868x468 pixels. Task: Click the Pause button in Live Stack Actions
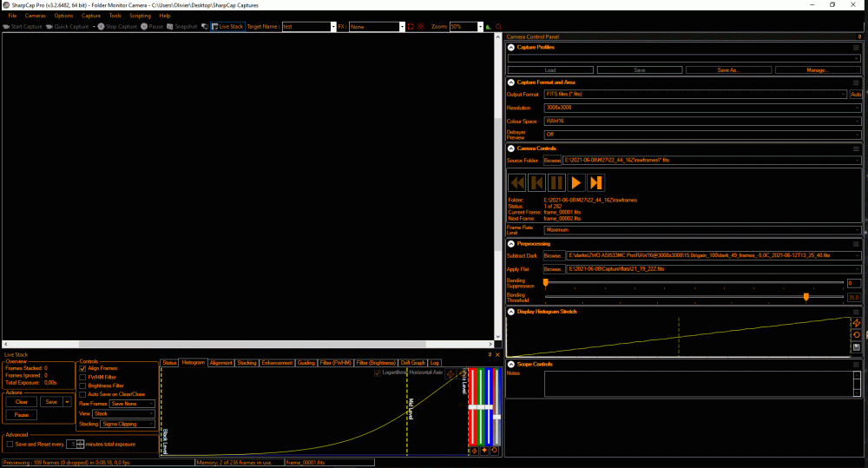click(x=22, y=415)
